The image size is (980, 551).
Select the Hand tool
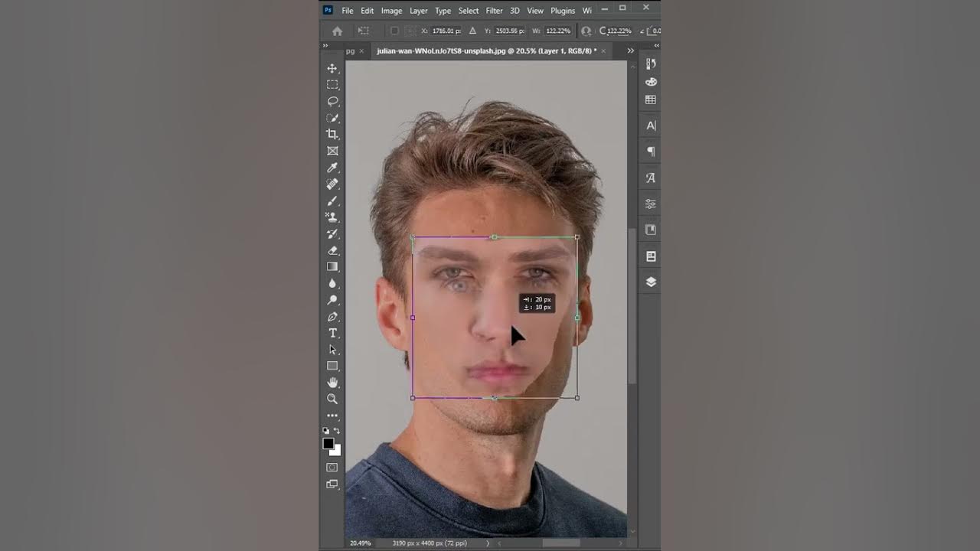[332, 383]
